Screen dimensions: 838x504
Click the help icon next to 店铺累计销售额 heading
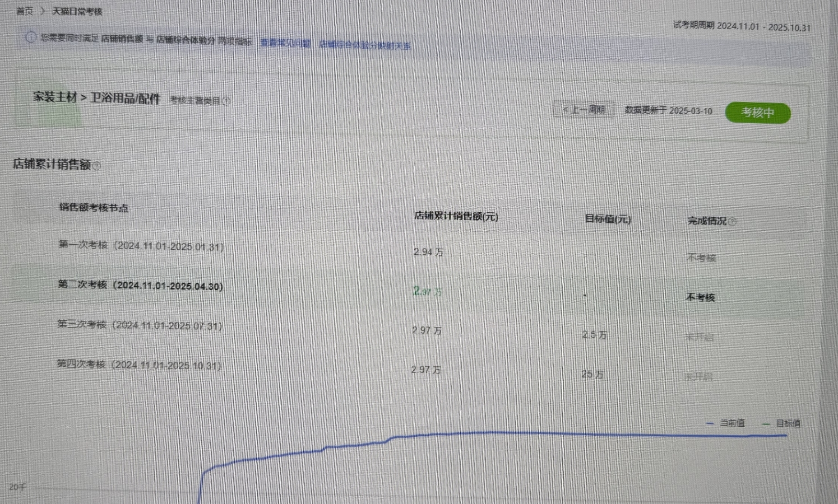coord(97,166)
